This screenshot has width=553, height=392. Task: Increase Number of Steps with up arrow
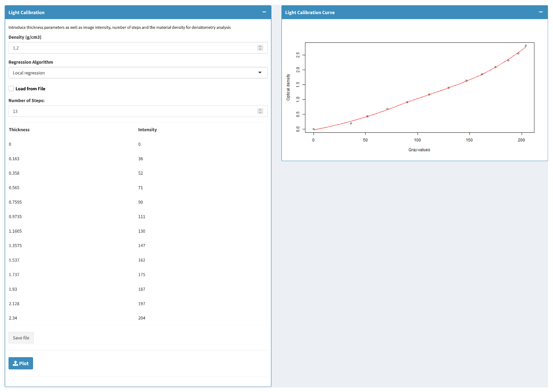point(260,110)
